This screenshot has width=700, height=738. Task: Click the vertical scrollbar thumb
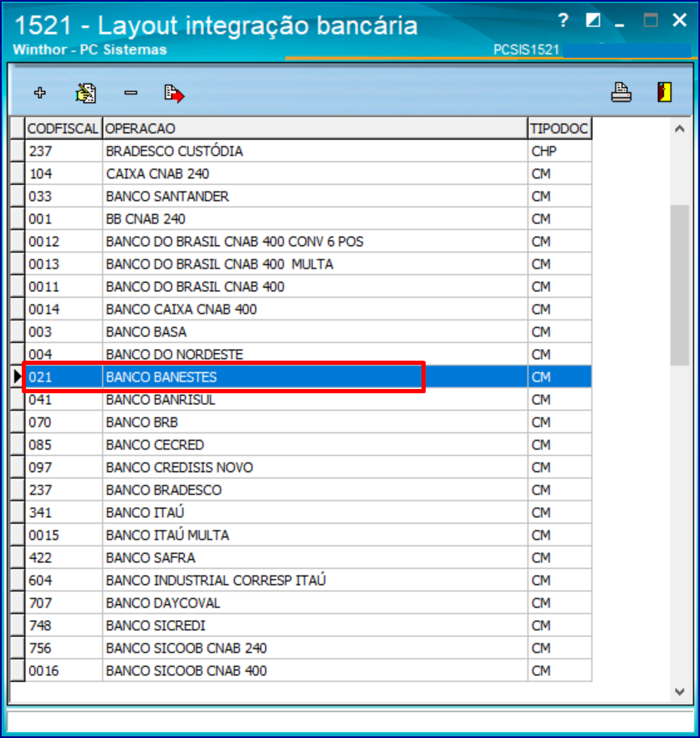click(x=679, y=285)
